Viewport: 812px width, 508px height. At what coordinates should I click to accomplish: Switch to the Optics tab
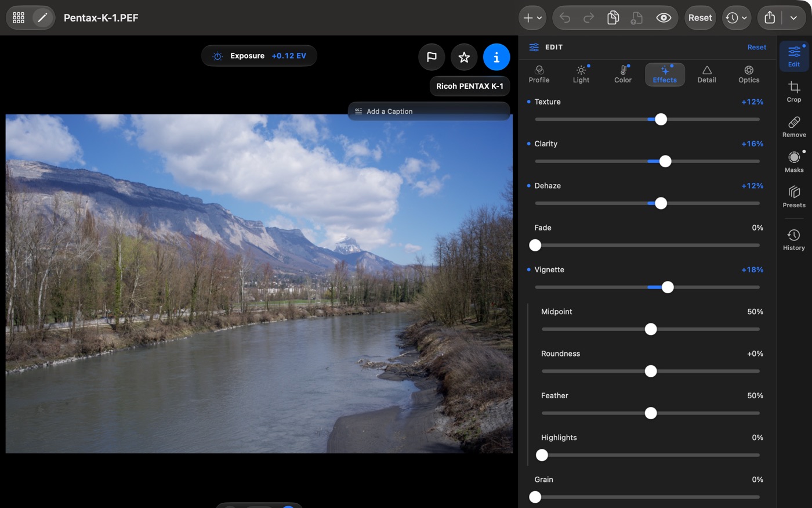pyautogui.click(x=749, y=74)
